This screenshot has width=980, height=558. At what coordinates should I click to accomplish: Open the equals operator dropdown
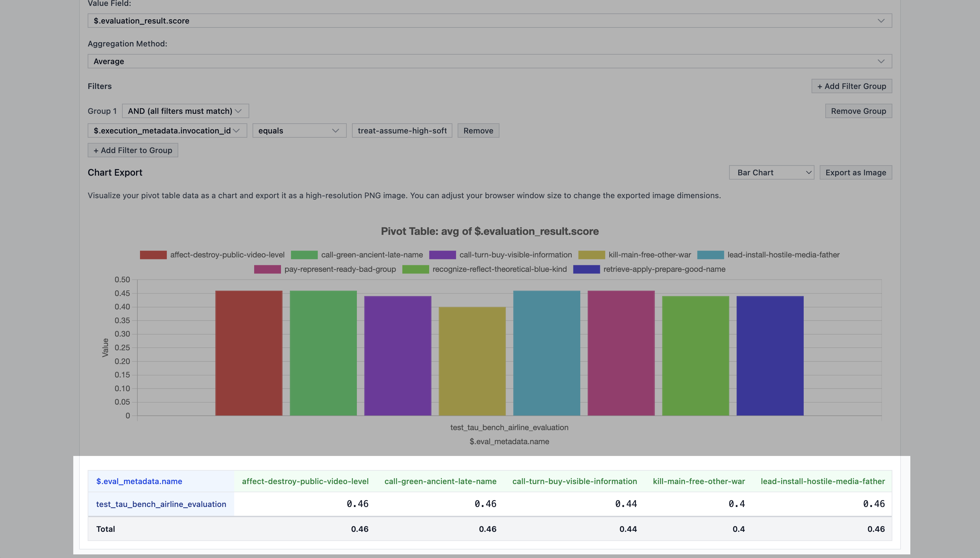tap(299, 131)
